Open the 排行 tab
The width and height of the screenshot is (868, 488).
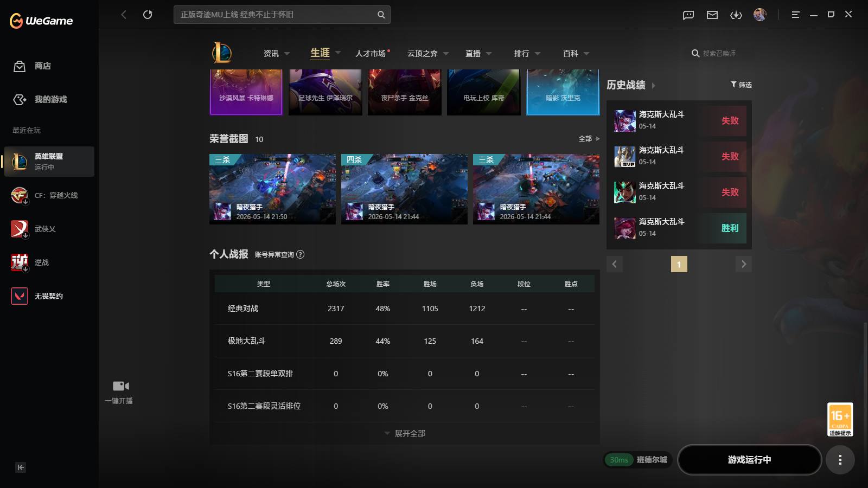point(522,53)
